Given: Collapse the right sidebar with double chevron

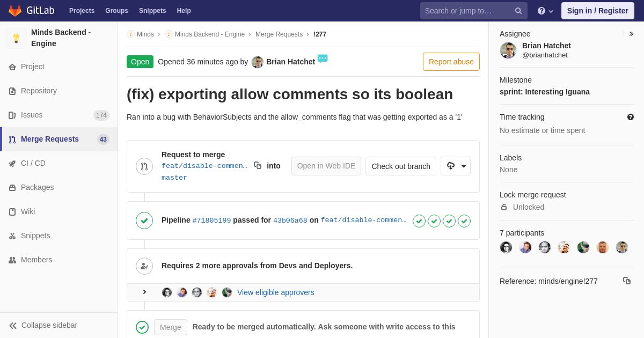Looking at the screenshot, I should [x=631, y=34].
